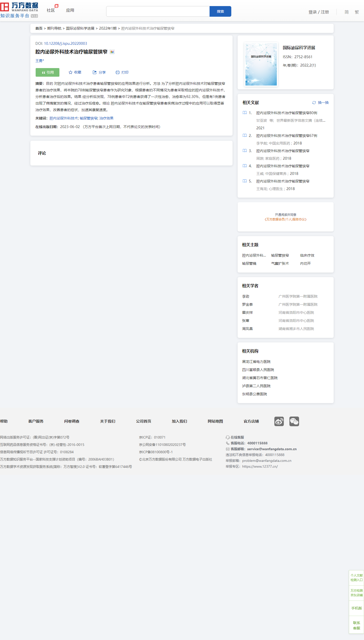
Task: Open the 应用 applications menu
Action: point(70,10)
